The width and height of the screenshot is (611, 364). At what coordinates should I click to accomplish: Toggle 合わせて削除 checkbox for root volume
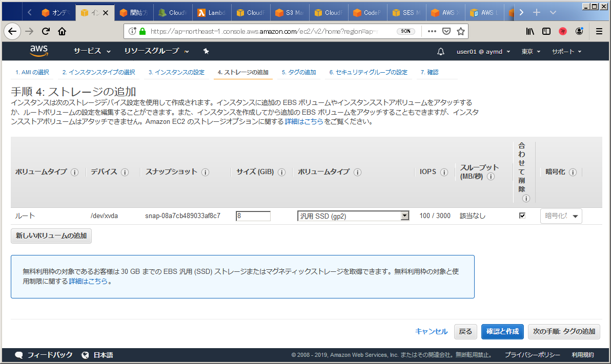pos(522,216)
